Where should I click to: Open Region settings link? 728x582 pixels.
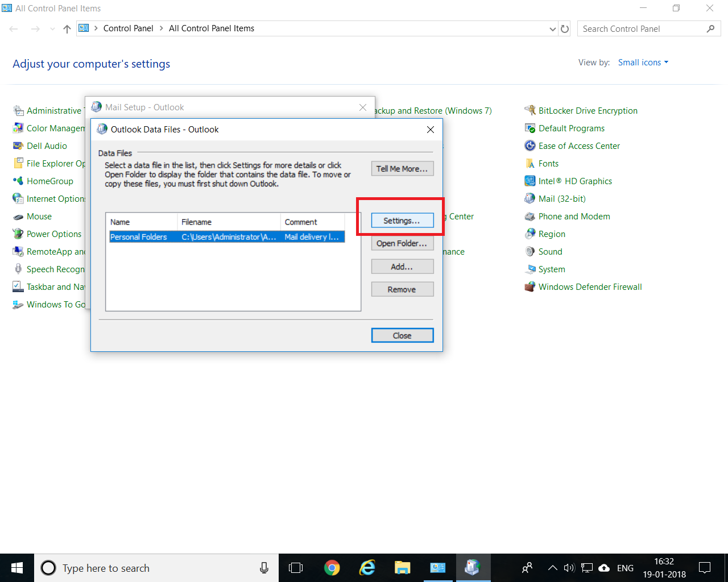[x=552, y=234]
